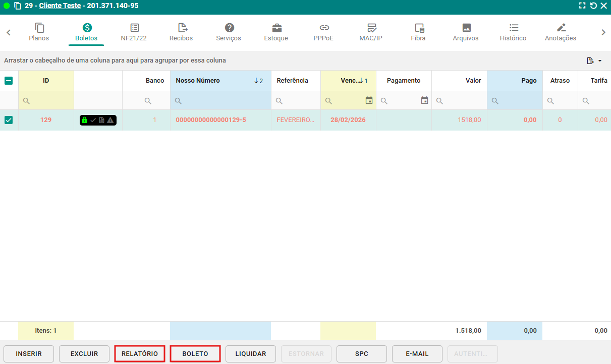
Task: Open the Serviços question mark icon
Action: [229, 28]
